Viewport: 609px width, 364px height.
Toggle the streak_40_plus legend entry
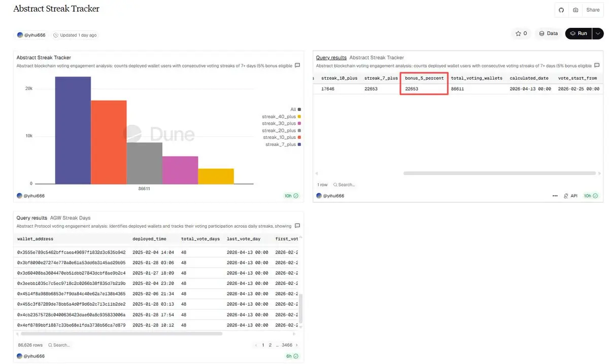pyautogui.click(x=282, y=117)
